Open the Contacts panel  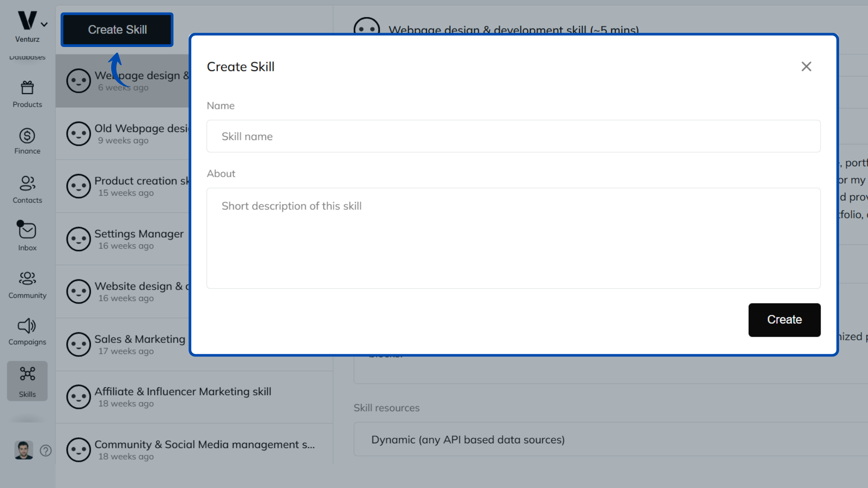[27, 189]
